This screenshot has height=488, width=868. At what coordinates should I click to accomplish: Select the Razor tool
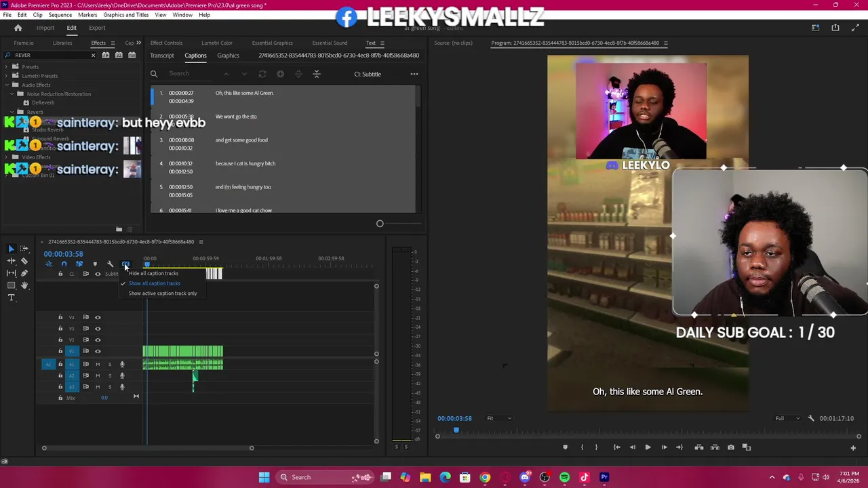pos(24,261)
